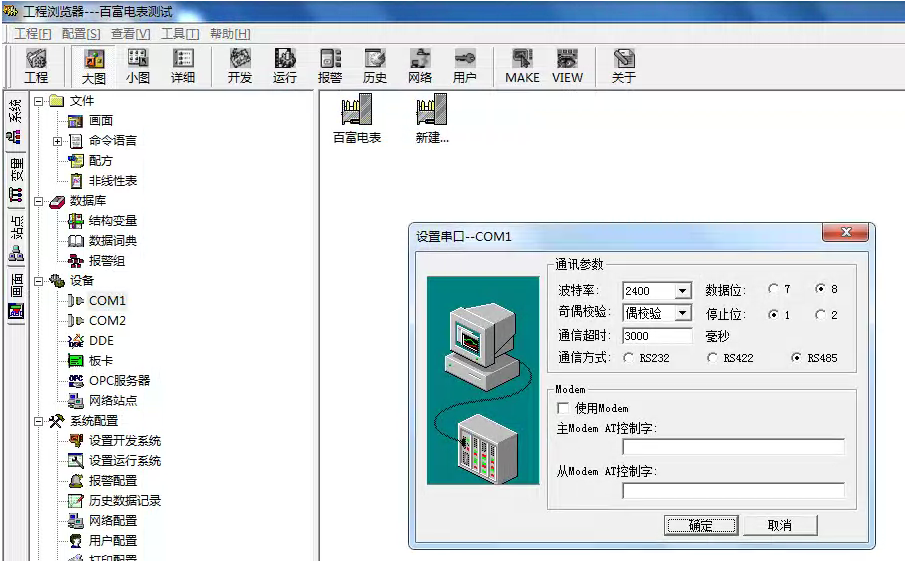Open 设置开发系统 in system config
This screenshot has width=905, height=561.
125,441
